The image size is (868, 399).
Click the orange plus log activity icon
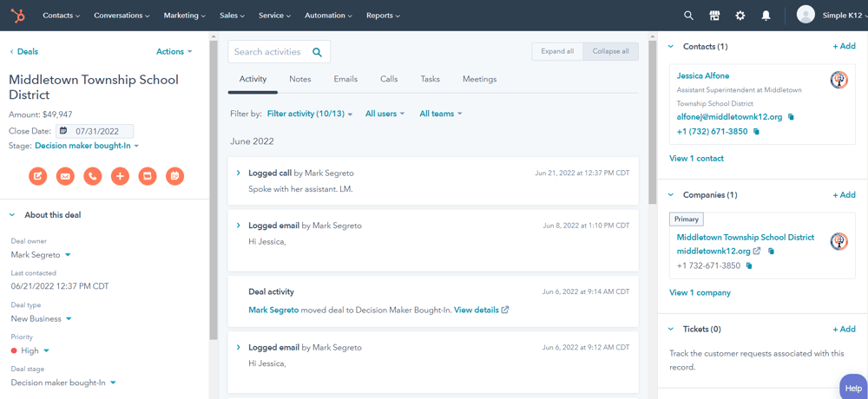click(120, 176)
